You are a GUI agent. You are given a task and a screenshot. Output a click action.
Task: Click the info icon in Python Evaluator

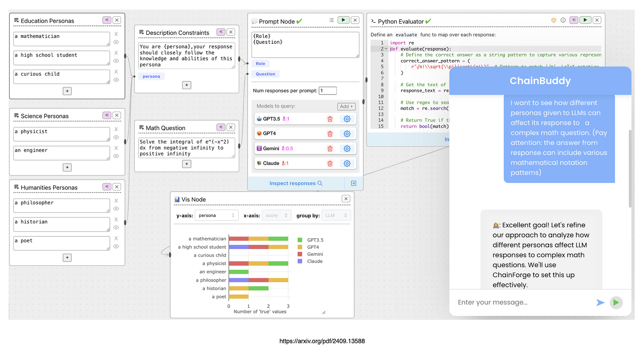(x=563, y=20)
